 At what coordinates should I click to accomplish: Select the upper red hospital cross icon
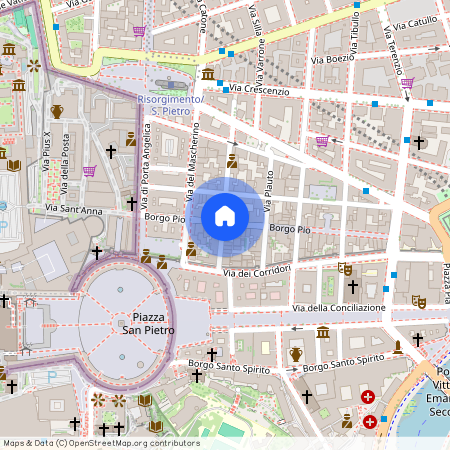point(368,397)
